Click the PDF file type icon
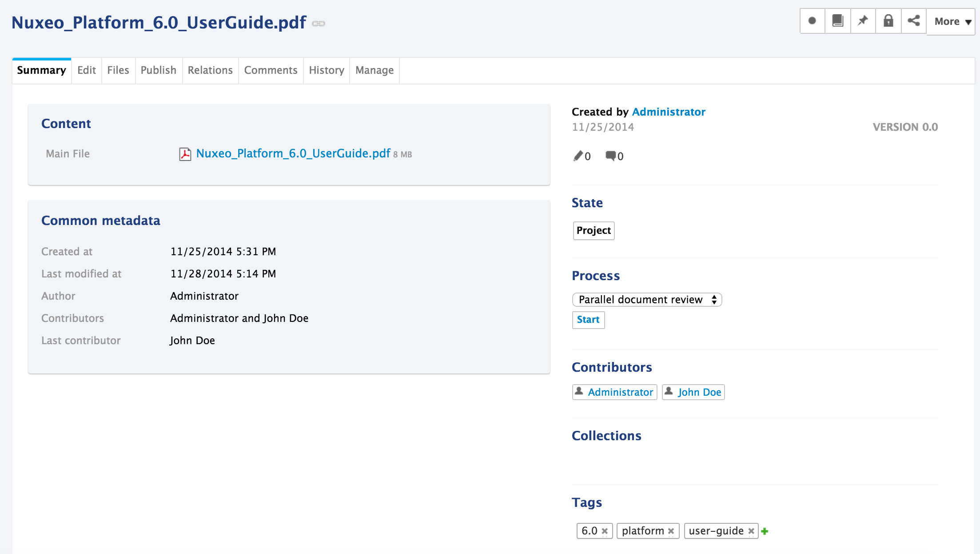The image size is (980, 554). [x=185, y=154]
